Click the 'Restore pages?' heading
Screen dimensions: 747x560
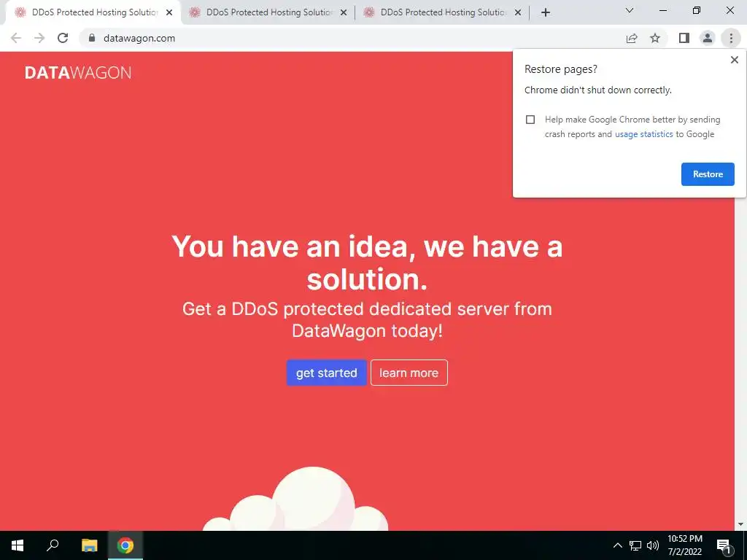(x=561, y=69)
